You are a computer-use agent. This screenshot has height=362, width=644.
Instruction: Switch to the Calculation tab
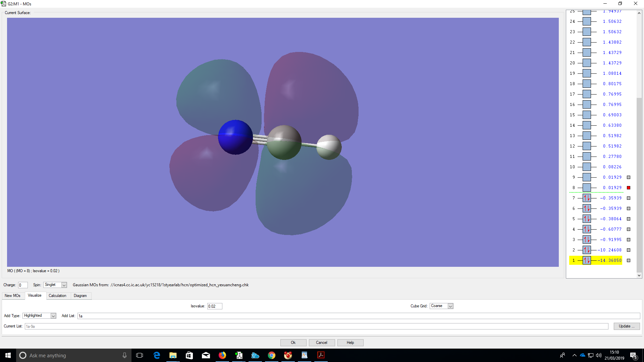pyautogui.click(x=57, y=296)
